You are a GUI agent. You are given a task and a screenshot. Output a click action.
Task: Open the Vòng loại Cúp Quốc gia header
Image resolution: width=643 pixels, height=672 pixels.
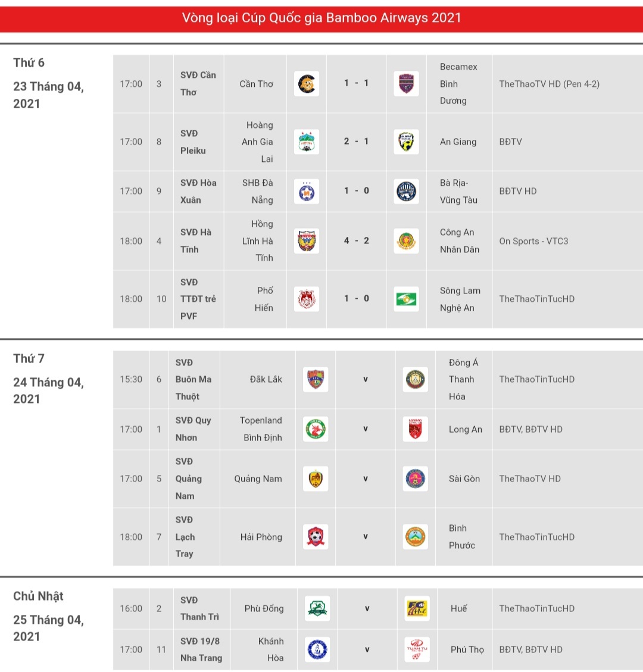[321, 18]
